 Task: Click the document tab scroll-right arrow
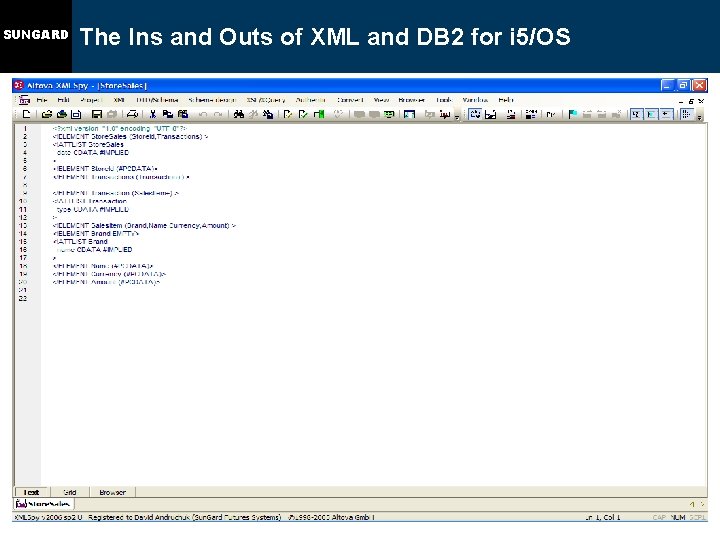coord(702,504)
